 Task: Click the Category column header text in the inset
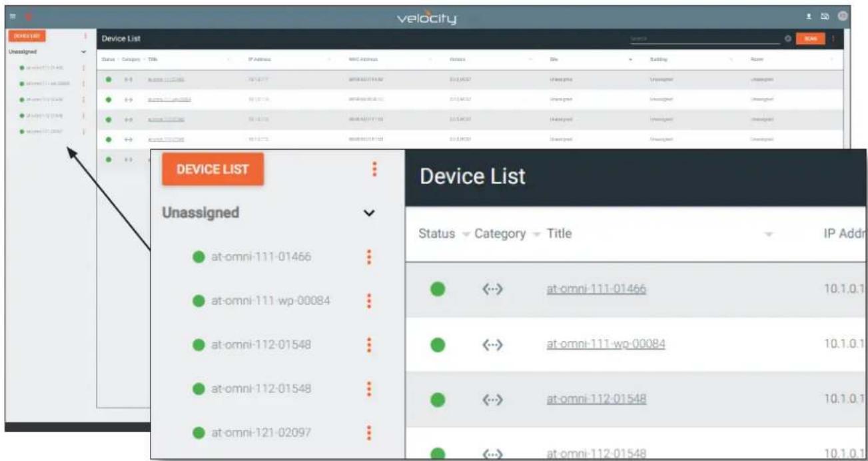[x=500, y=234]
